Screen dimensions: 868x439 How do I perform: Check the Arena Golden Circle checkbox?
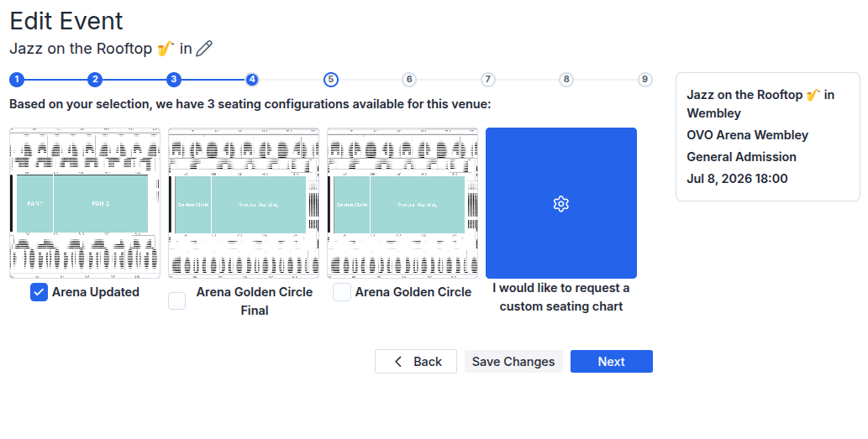[x=341, y=292]
